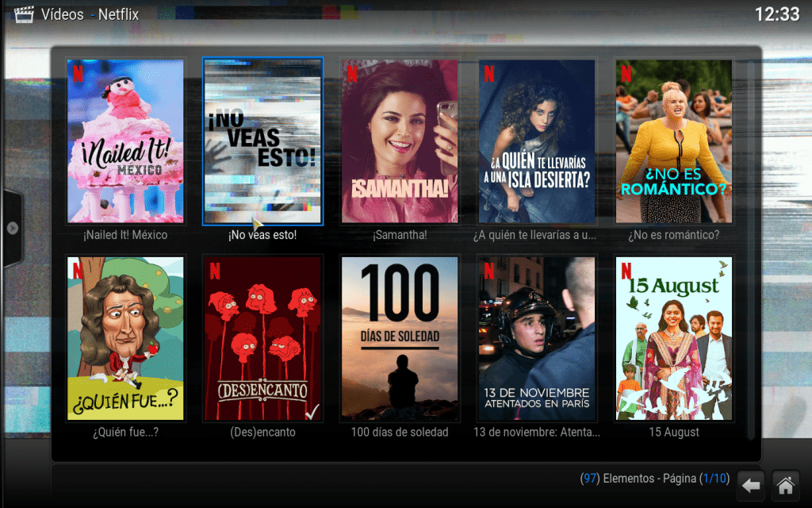This screenshot has width=812, height=508.
Task: Click the 12:33 clock display
Action: 776,14
